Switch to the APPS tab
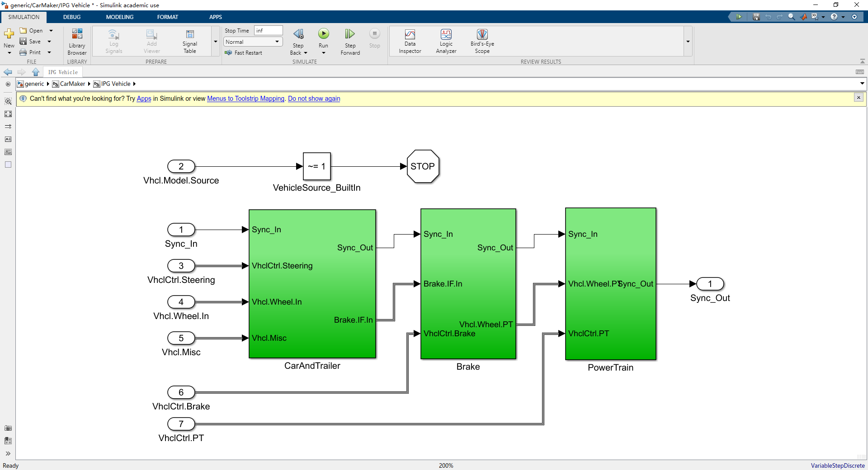Screen dimensions: 868x470 click(216, 17)
